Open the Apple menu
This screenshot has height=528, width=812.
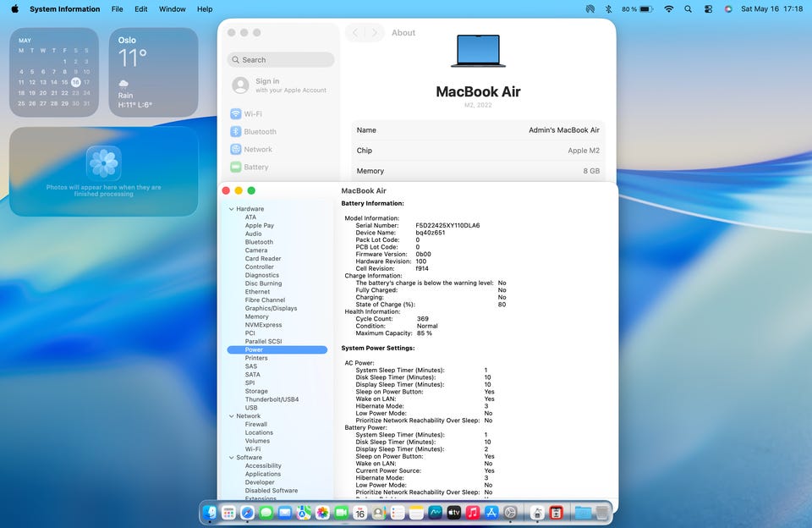(14, 8)
